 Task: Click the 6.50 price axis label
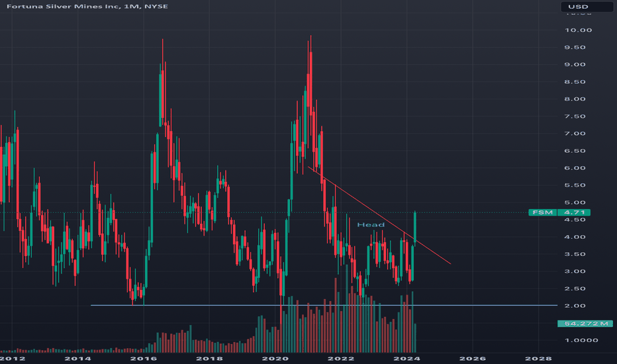point(575,151)
